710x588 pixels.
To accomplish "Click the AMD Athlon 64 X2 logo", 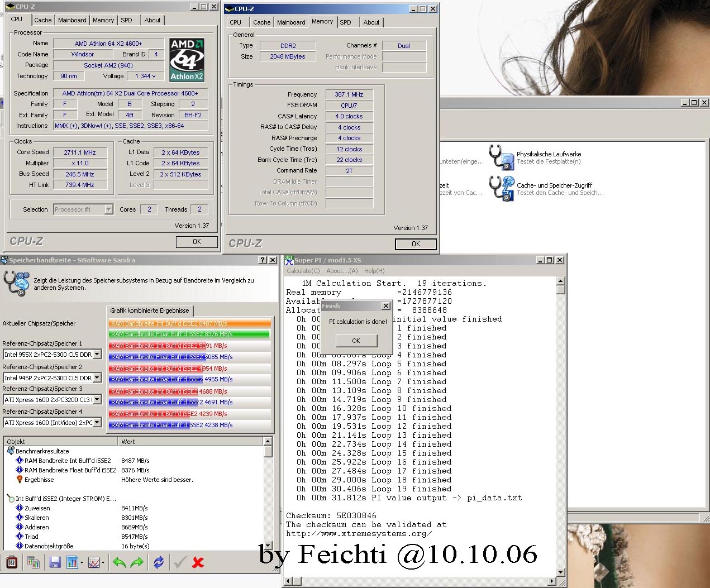I will pos(187,60).
